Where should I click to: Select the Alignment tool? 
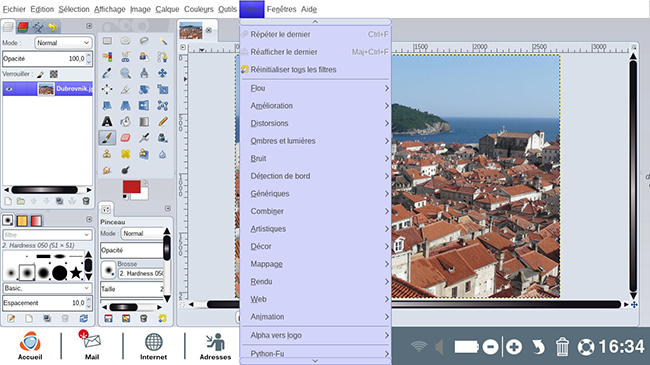(x=107, y=89)
